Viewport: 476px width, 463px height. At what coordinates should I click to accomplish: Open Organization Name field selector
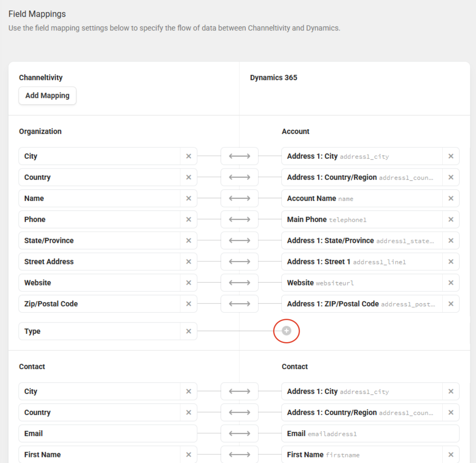(100, 198)
